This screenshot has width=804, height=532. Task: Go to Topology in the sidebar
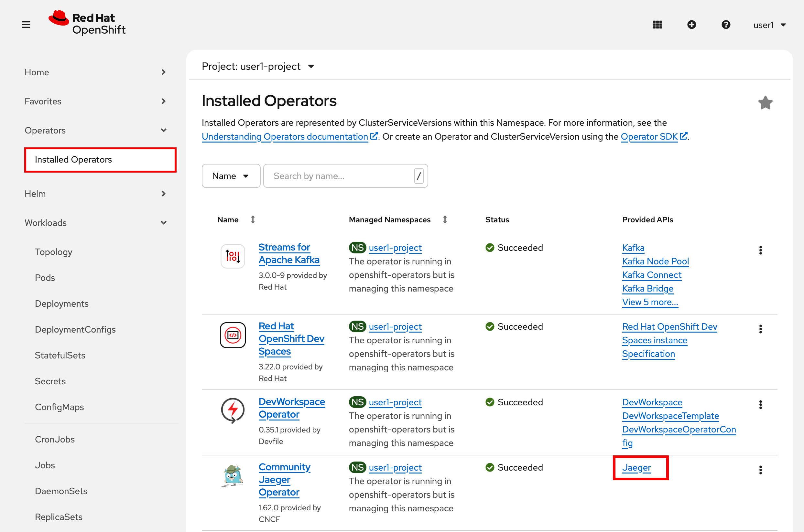pyautogui.click(x=54, y=252)
